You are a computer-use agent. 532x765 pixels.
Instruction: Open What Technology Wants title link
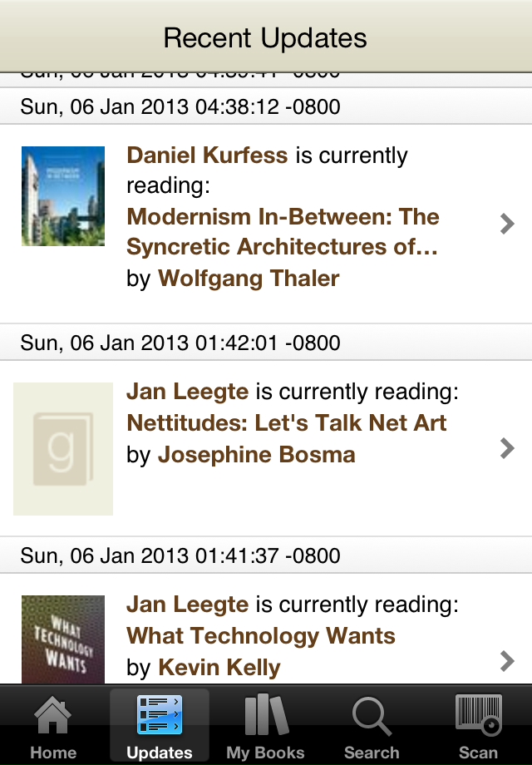pos(261,636)
